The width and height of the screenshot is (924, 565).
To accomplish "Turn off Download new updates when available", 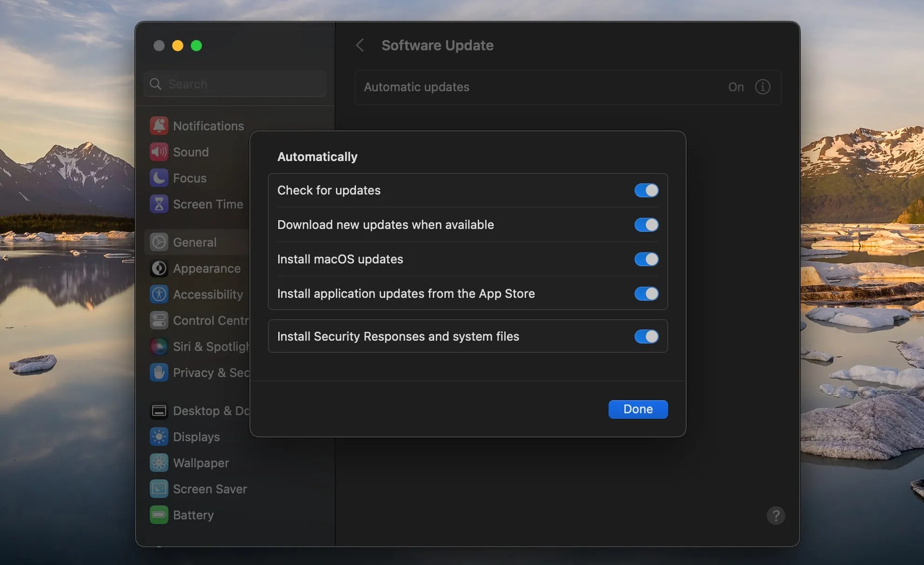I will 646,225.
